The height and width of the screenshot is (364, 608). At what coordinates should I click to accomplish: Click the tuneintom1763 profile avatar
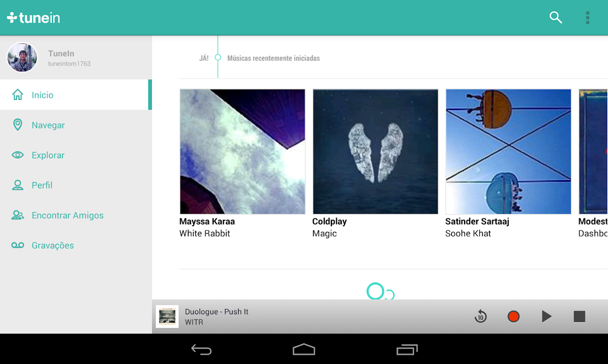tap(22, 57)
